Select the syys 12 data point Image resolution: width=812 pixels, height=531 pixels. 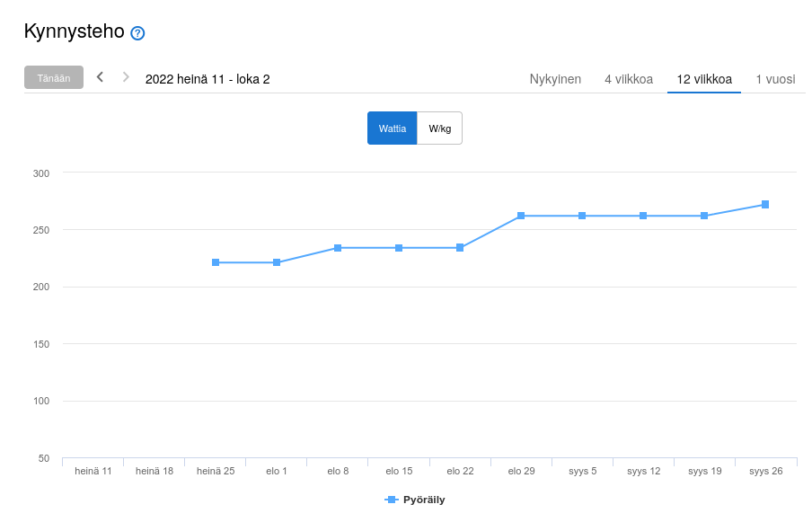pyautogui.click(x=643, y=216)
